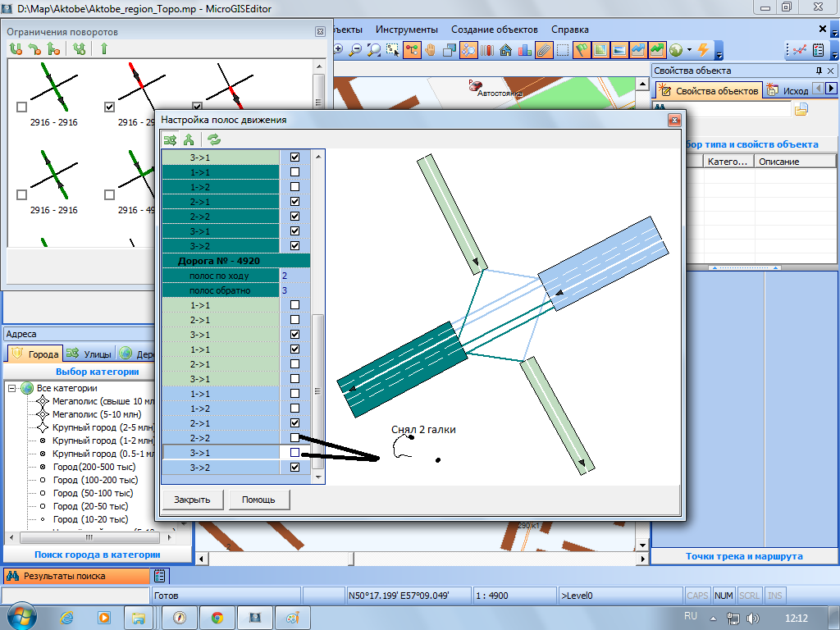Click the pan hand tool in toolbar
840x630 pixels.
click(x=431, y=49)
